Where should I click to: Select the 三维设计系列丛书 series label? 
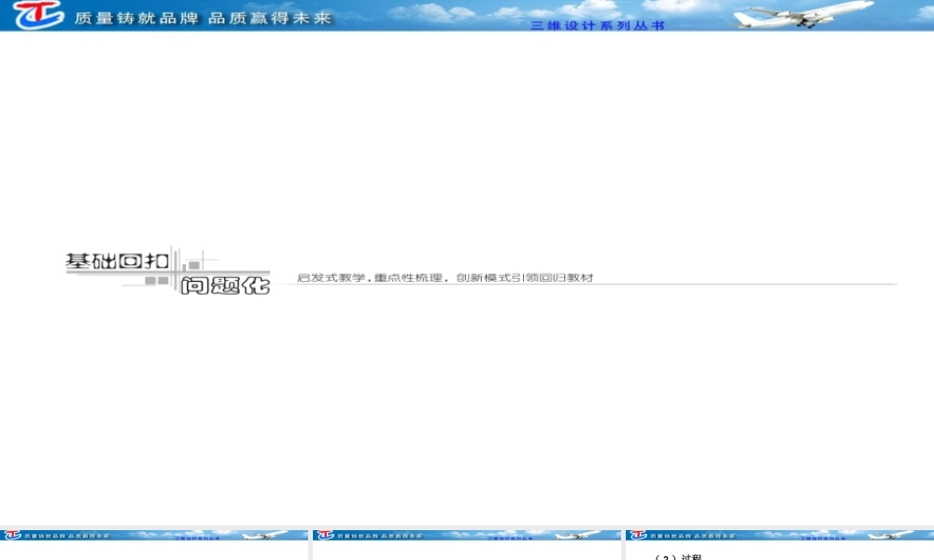click(x=598, y=27)
